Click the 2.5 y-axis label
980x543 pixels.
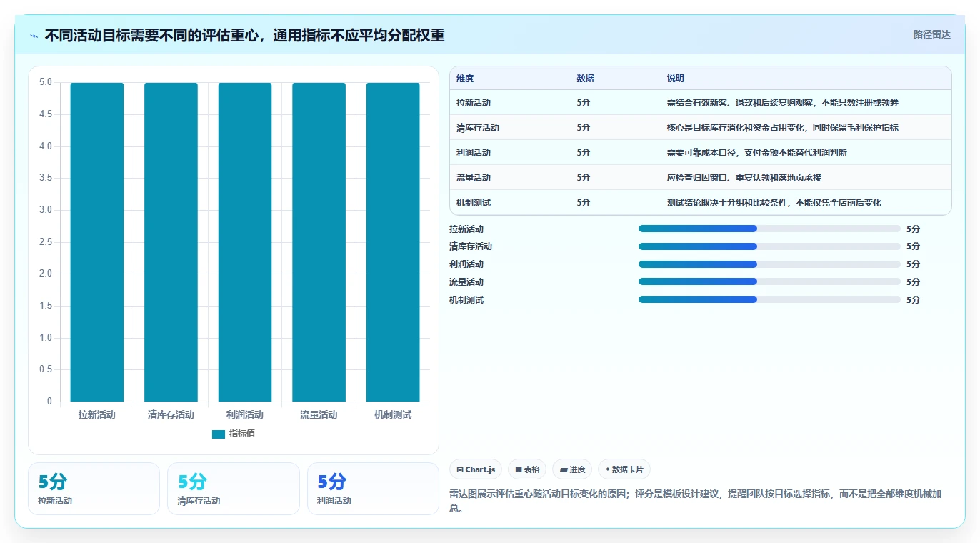click(46, 242)
